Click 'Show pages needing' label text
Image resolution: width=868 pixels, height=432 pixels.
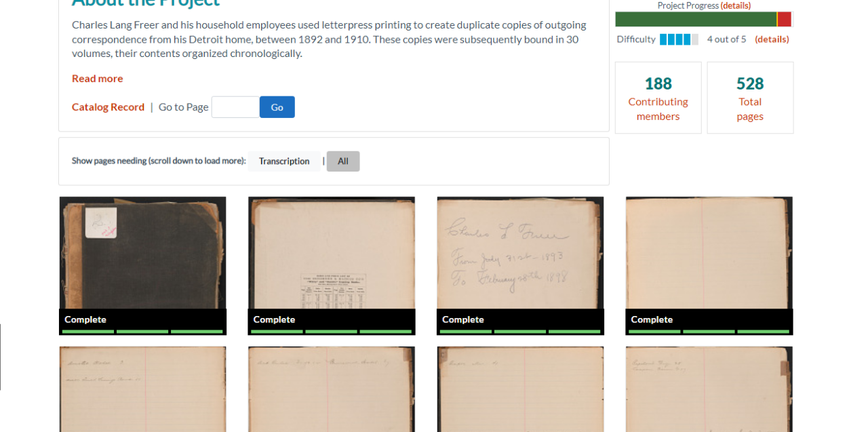pos(159,161)
